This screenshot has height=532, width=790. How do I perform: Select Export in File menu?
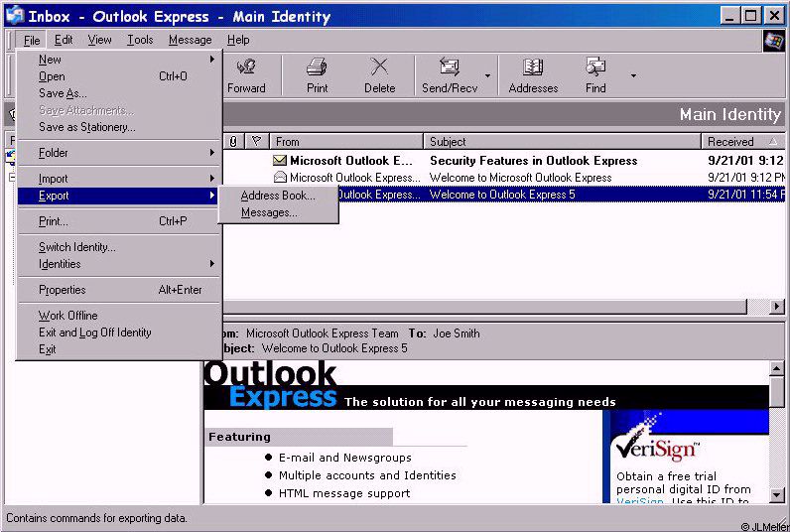pos(118,196)
